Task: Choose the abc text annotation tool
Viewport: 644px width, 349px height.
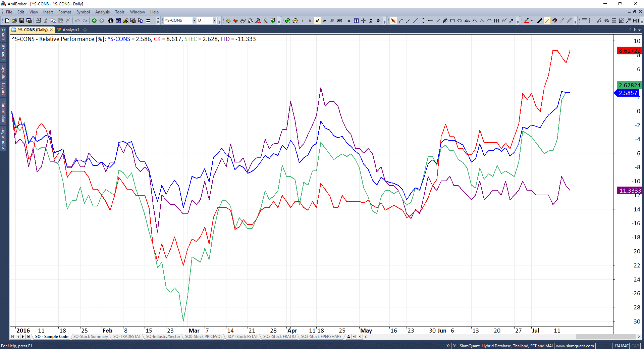Action: coord(467,21)
